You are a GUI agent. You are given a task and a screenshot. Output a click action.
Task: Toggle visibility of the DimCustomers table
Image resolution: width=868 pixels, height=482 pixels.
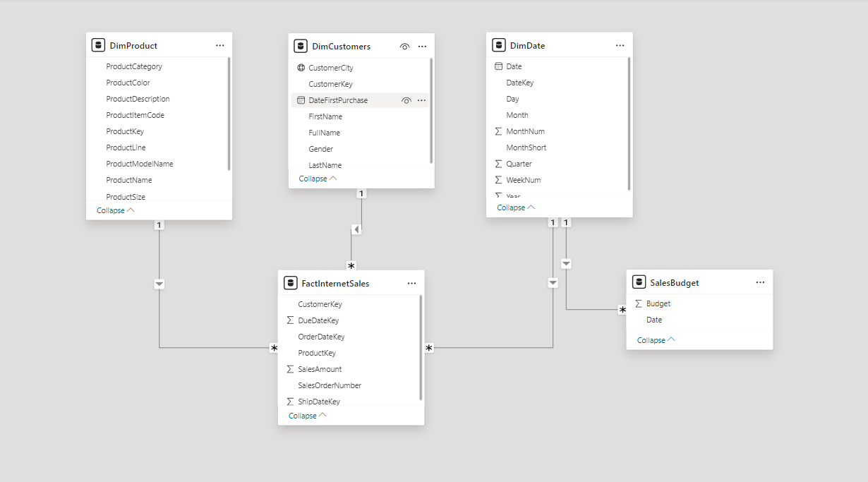click(404, 46)
